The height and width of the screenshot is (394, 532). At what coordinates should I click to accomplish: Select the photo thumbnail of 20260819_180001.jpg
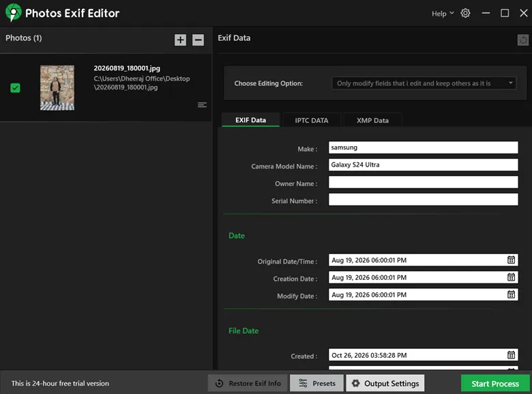(x=57, y=87)
